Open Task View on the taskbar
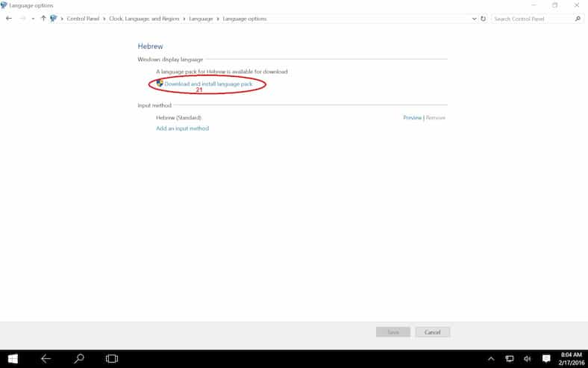The height and width of the screenshot is (368, 588). (x=112, y=359)
